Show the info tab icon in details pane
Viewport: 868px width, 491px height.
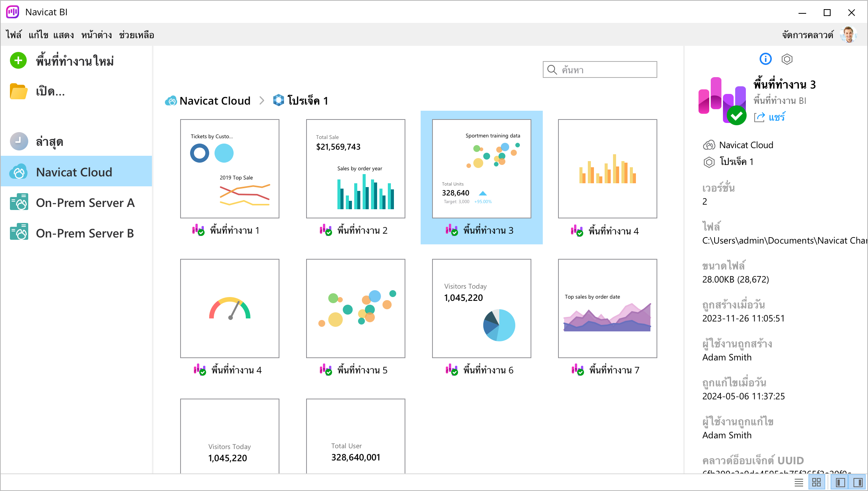[x=765, y=59]
